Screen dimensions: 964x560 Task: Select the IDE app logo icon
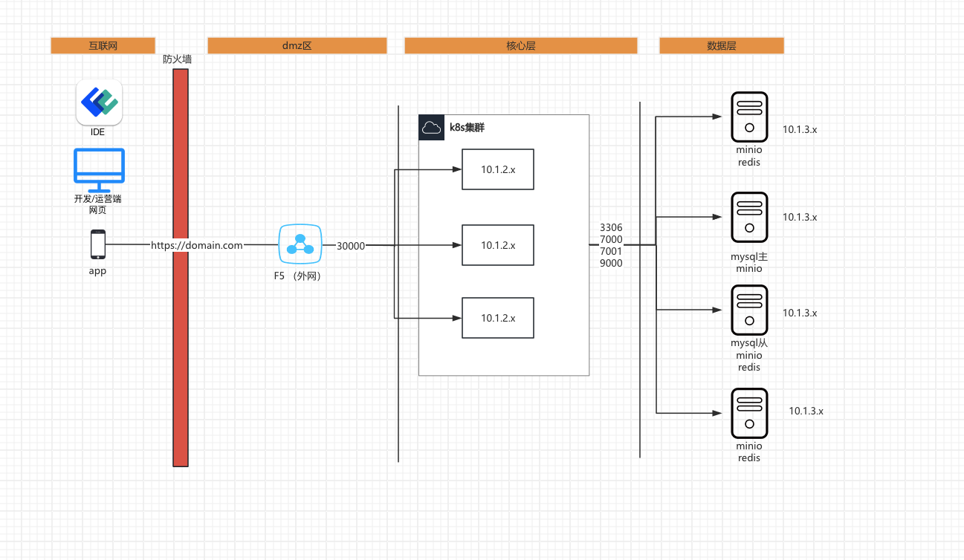point(99,102)
